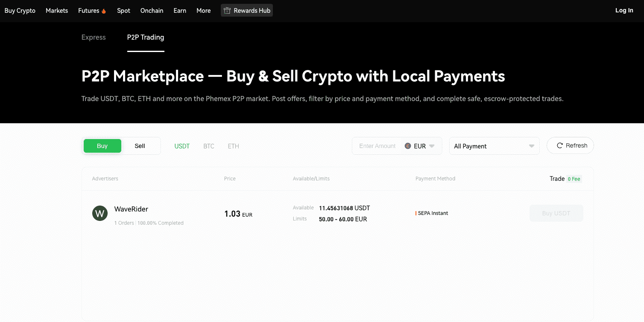This screenshot has height=322, width=644.
Task: Click the green 0 Fee badge
Action: point(574,179)
